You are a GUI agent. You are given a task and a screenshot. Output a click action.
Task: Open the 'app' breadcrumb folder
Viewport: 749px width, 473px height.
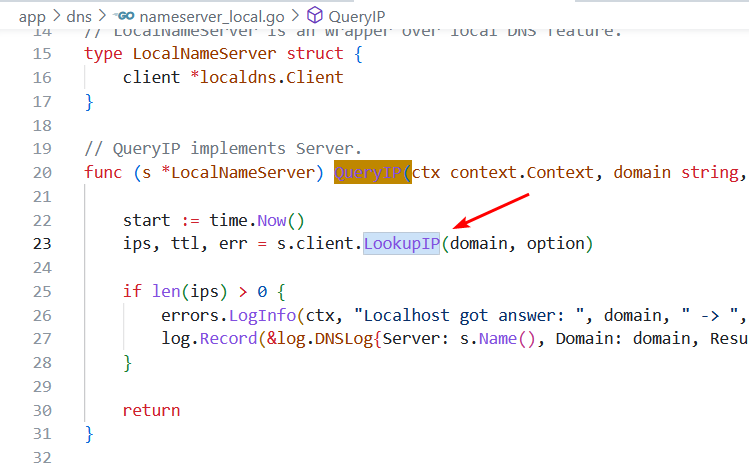click(34, 16)
